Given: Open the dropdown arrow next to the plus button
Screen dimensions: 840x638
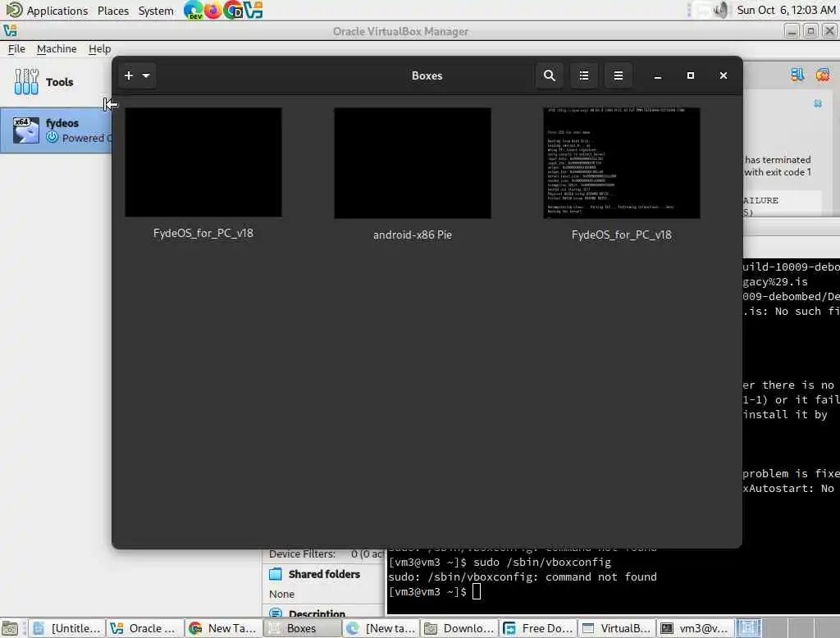Looking at the screenshot, I should (x=146, y=75).
